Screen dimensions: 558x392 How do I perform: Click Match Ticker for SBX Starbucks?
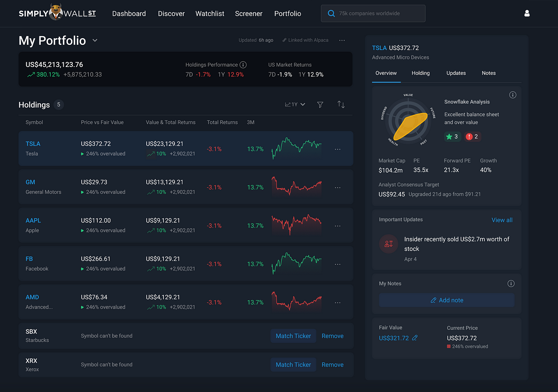[293, 336]
